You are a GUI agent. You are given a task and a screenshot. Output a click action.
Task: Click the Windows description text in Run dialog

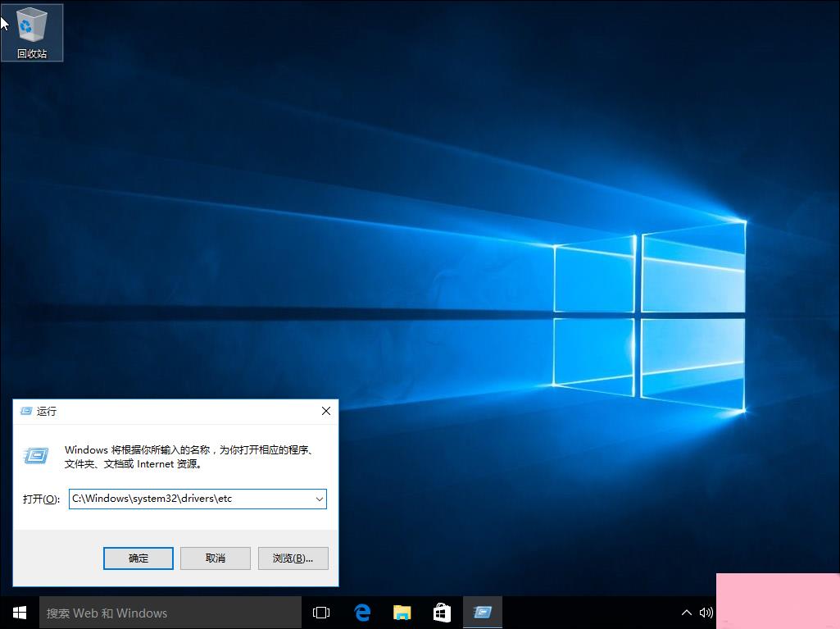pos(188,457)
